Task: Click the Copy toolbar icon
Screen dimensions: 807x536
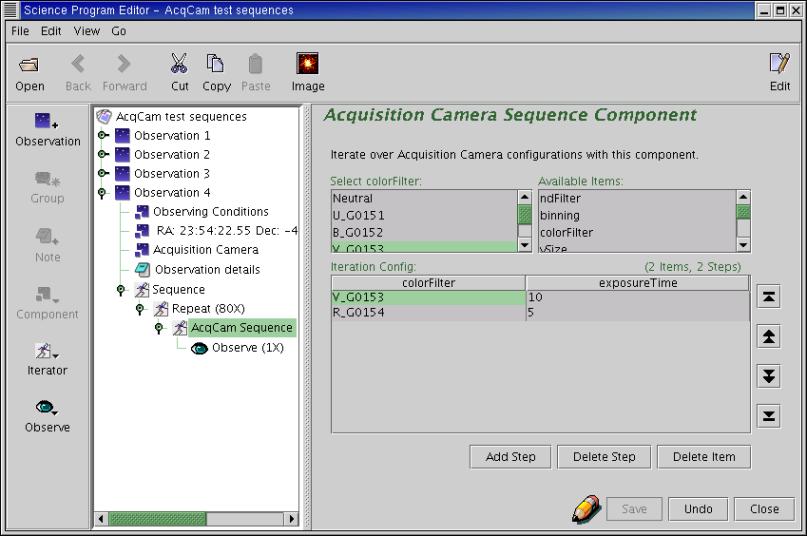Action: point(215,63)
